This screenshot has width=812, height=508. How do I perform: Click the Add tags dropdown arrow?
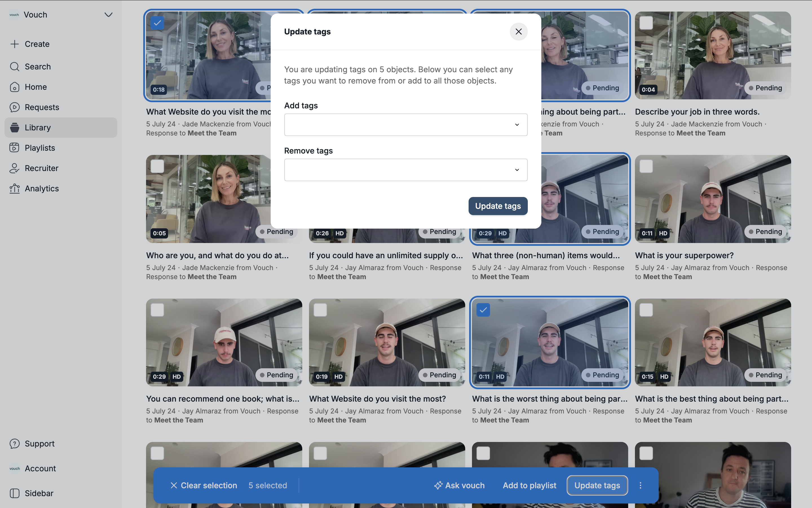[x=517, y=125]
